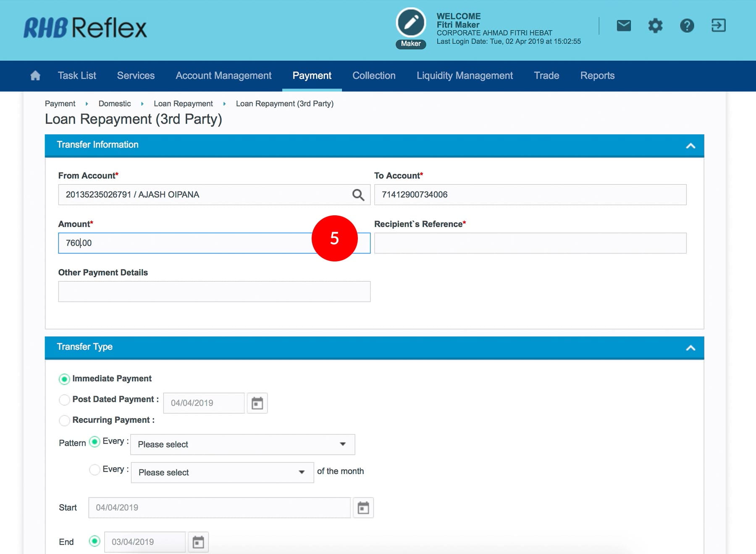This screenshot has height=554, width=756.
Task: Collapse the Transfer Information section
Action: tap(690, 146)
